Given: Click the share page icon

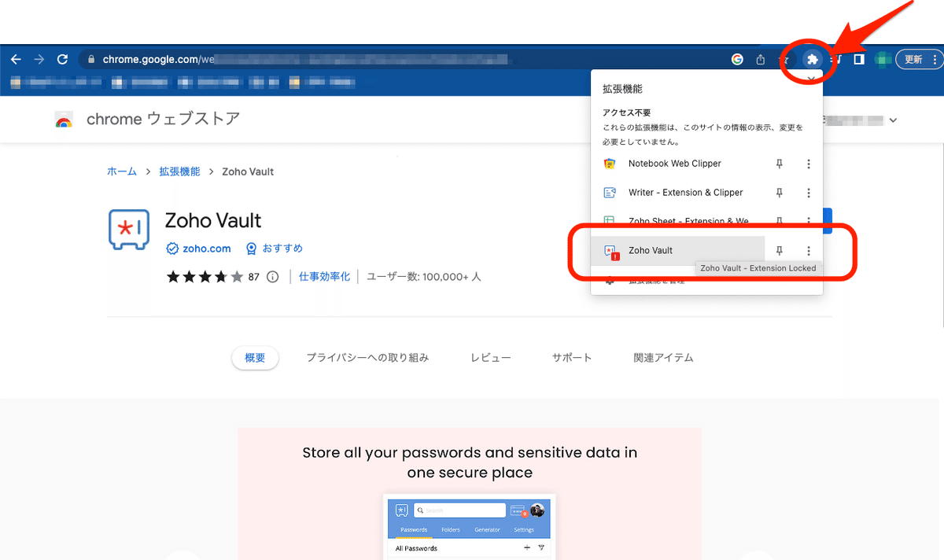Looking at the screenshot, I should pyautogui.click(x=761, y=59).
